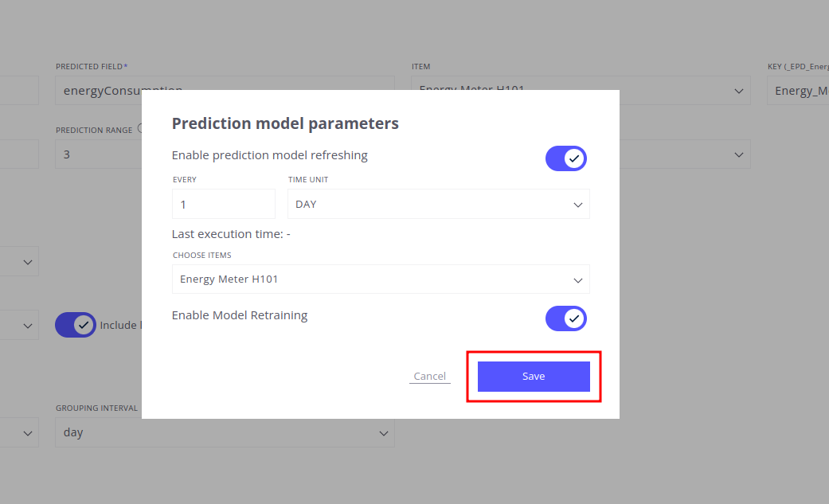The height and width of the screenshot is (504, 829).
Task: Click the chevron below the background ITEM dropdown
Action: tap(738, 154)
